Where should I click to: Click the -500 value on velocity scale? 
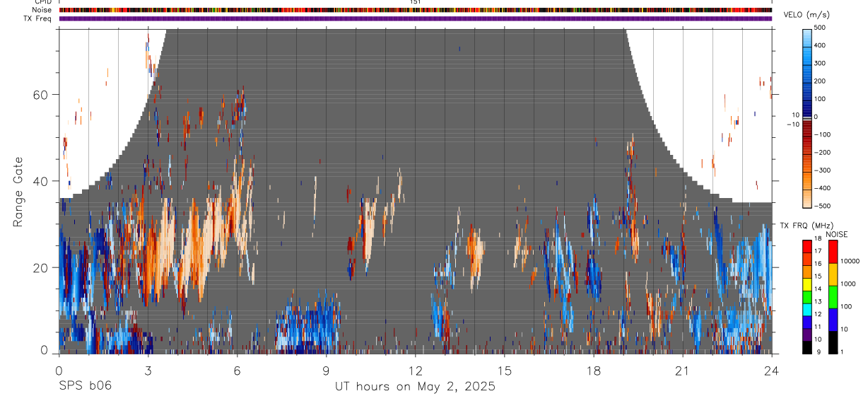coord(823,206)
